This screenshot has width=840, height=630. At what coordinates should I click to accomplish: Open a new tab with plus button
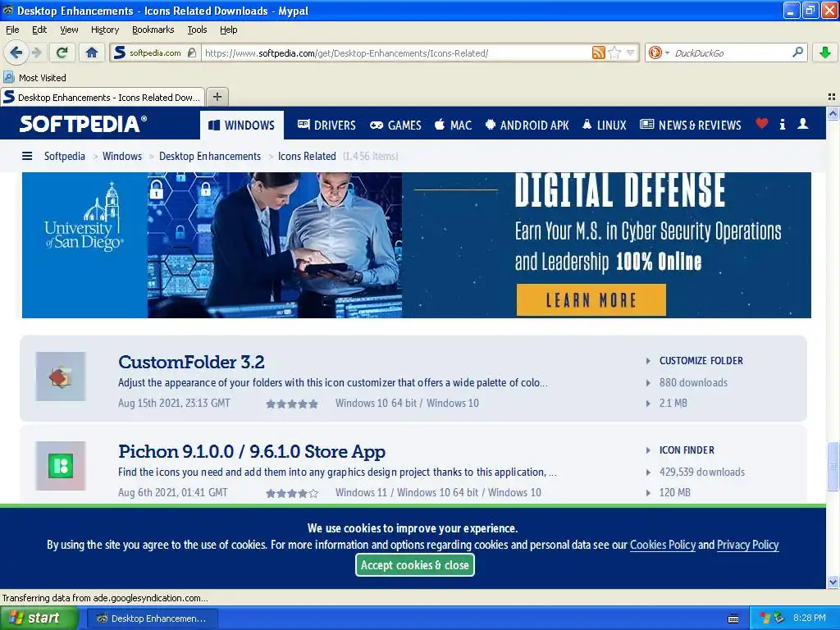[217, 97]
